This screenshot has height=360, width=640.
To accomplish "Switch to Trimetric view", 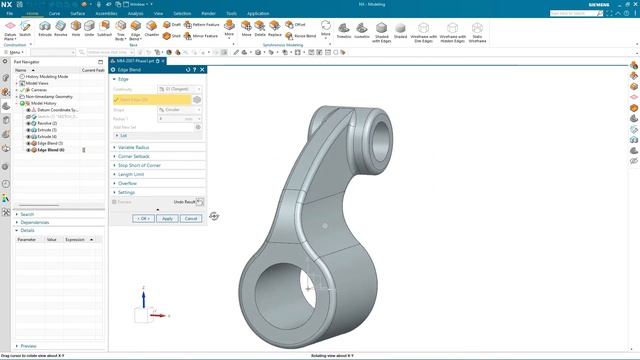I will coord(344,31).
